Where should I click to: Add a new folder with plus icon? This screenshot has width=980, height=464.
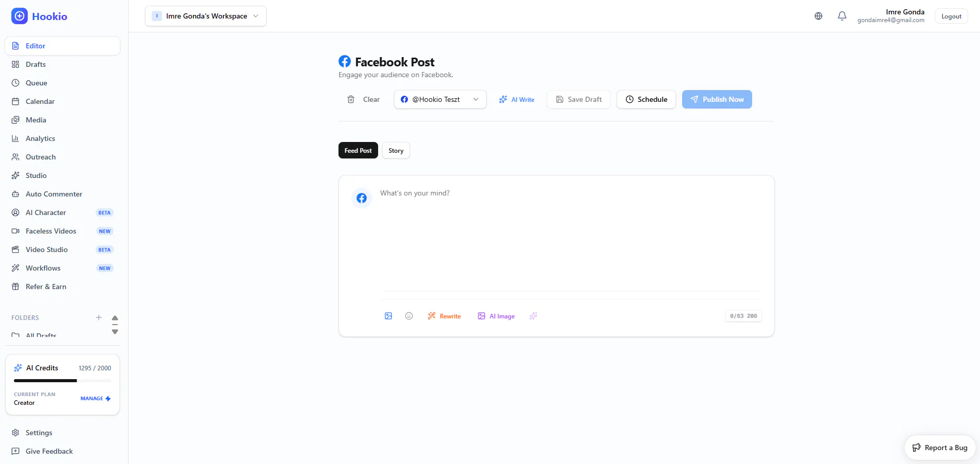pyautogui.click(x=99, y=317)
